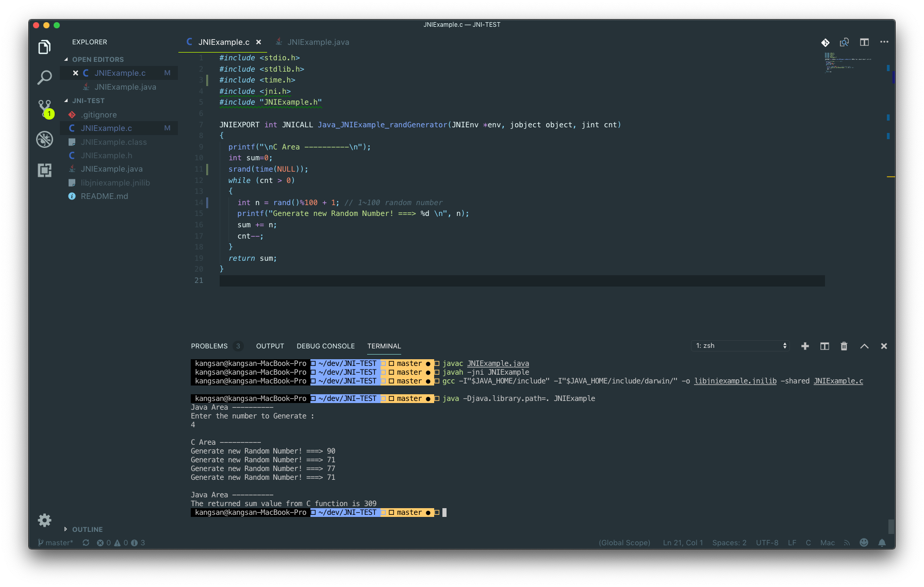
Task: Select the Terminal panel tab
Action: [x=384, y=346]
